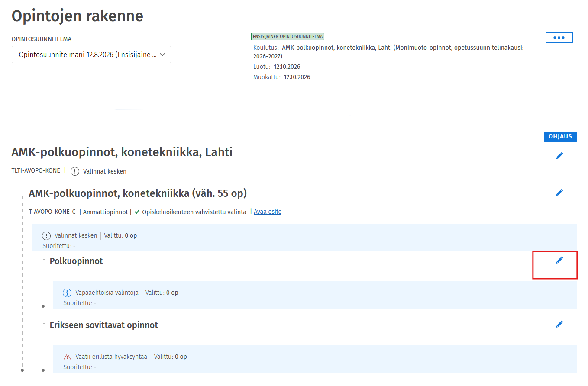Open the Opintosuunnitelma dropdown
Screen dimensions: 588x386
[x=91, y=55]
